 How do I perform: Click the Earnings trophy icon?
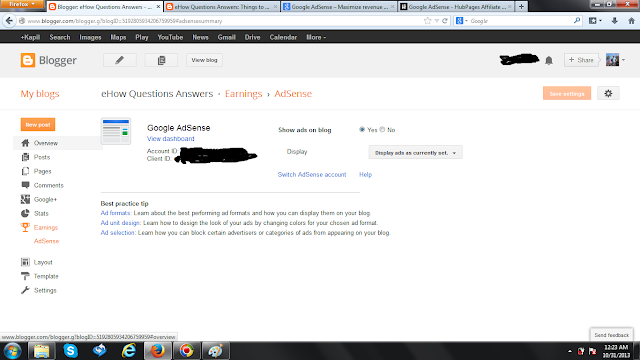tap(25, 227)
